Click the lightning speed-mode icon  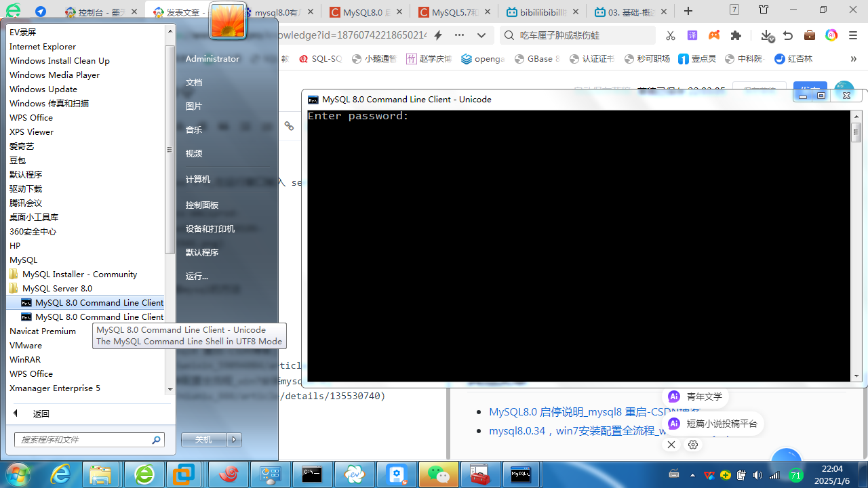click(438, 35)
